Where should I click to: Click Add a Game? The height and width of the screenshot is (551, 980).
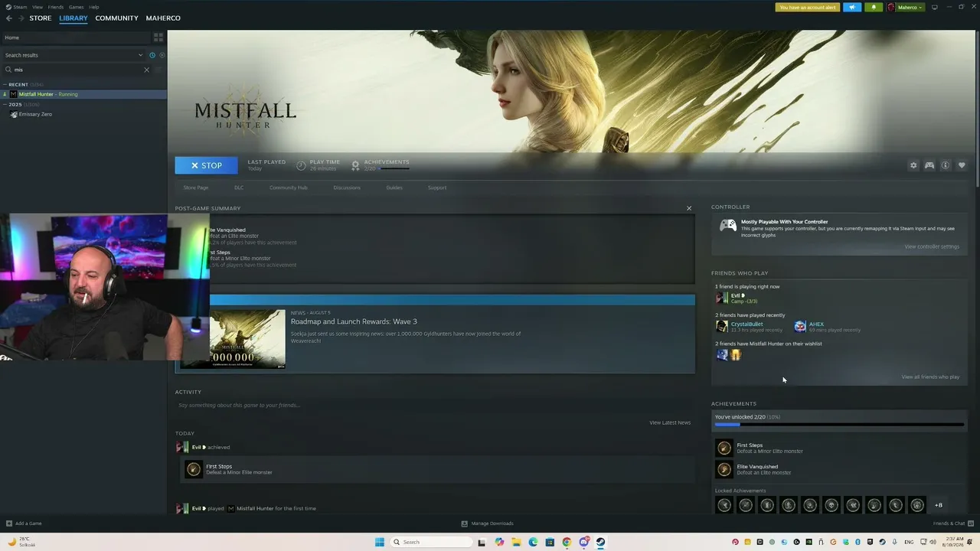click(24, 523)
